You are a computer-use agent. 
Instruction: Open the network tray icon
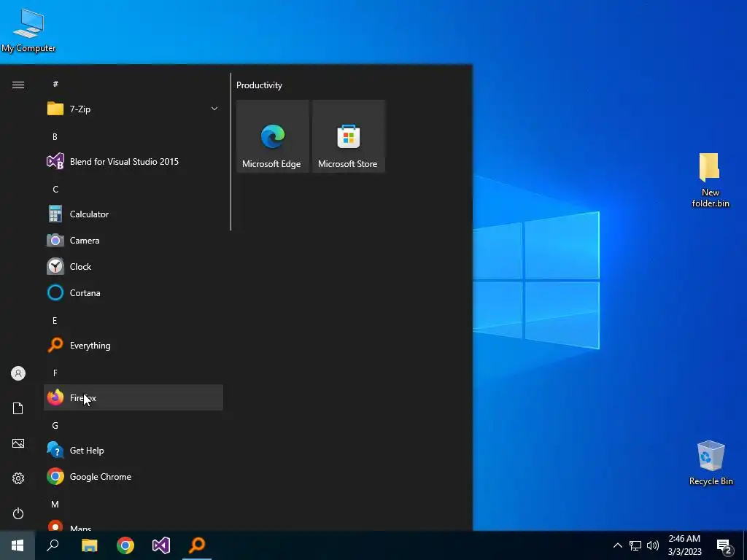(x=635, y=545)
